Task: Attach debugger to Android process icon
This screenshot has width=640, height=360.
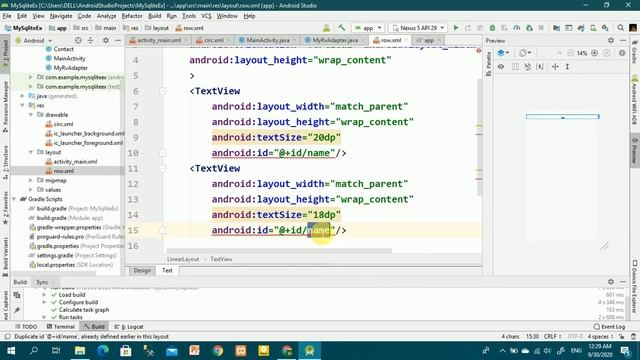Action: (529, 28)
